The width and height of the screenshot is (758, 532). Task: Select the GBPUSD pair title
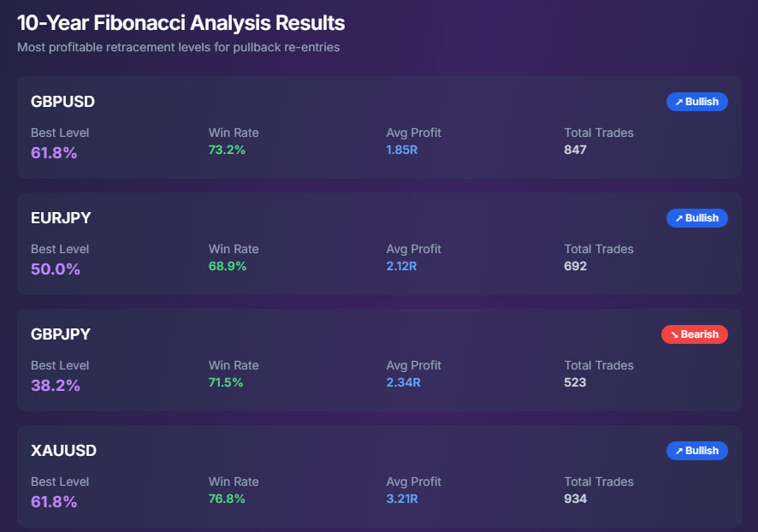click(x=62, y=102)
